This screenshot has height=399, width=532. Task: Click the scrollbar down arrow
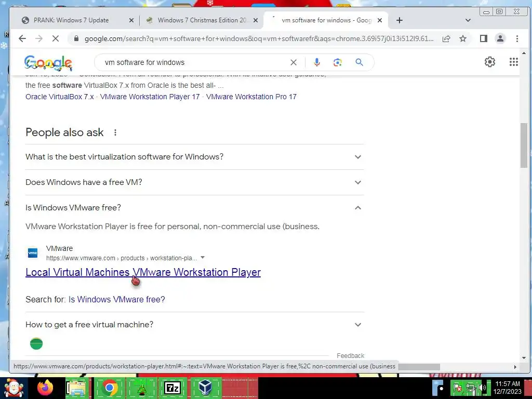(524, 357)
